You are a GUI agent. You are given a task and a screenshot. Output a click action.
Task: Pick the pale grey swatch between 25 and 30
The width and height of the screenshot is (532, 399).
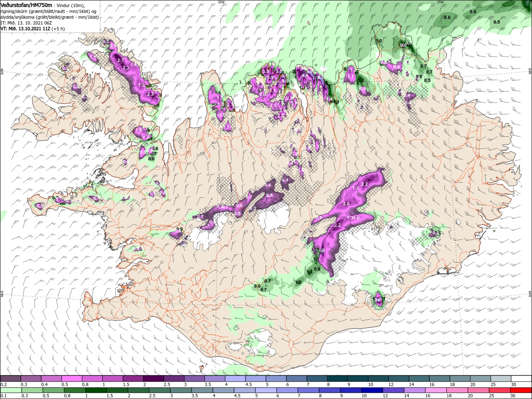tap(501, 379)
